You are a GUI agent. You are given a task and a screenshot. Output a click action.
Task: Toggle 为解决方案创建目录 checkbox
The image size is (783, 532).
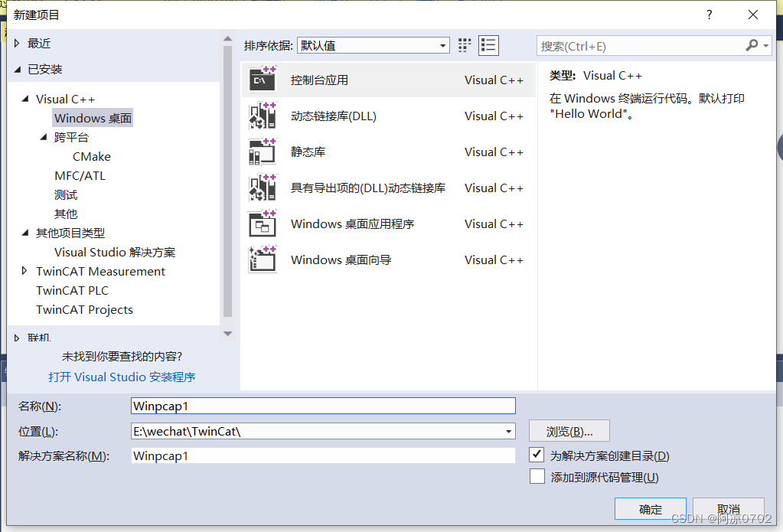tap(537, 455)
